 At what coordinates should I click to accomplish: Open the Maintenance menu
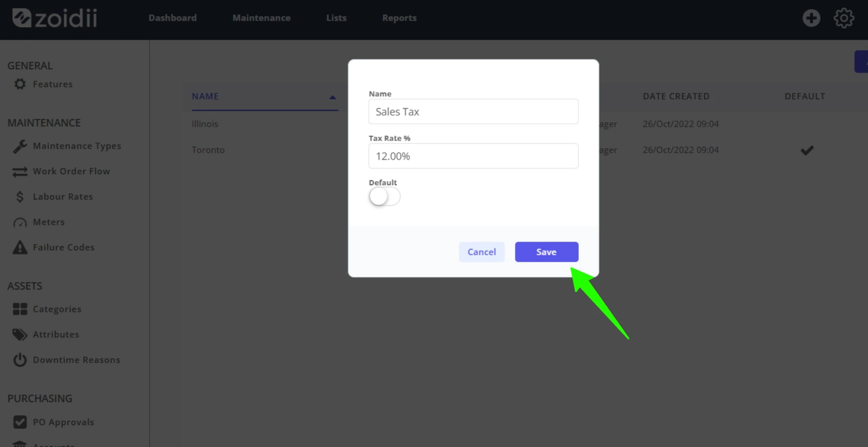(x=261, y=18)
